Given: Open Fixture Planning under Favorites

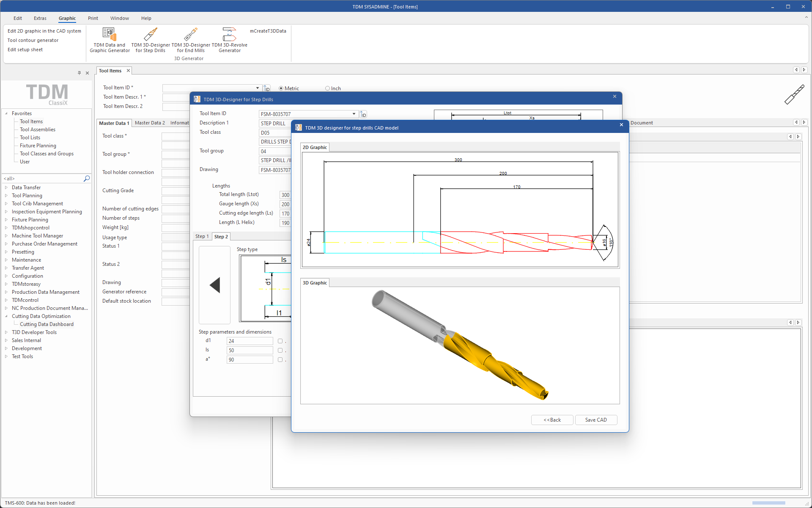Looking at the screenshot, I should coord(38,146).
